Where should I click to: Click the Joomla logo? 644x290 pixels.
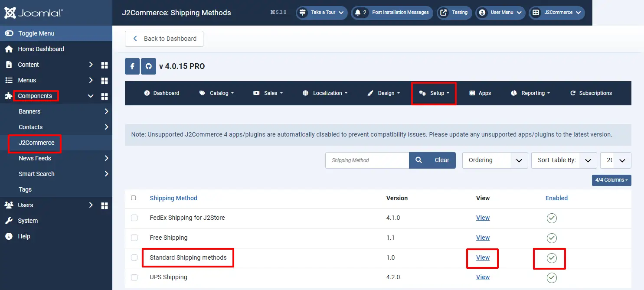tap(33, 13)
